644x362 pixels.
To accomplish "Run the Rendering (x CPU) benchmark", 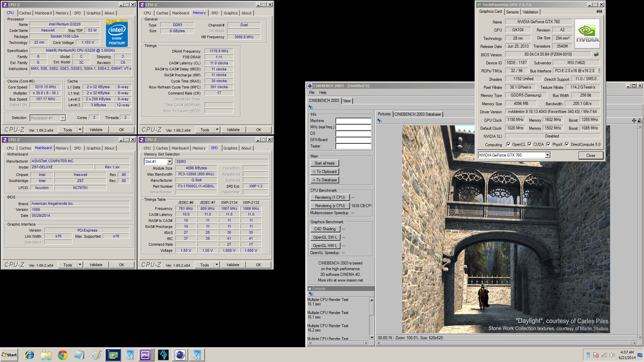I will 330,206.
